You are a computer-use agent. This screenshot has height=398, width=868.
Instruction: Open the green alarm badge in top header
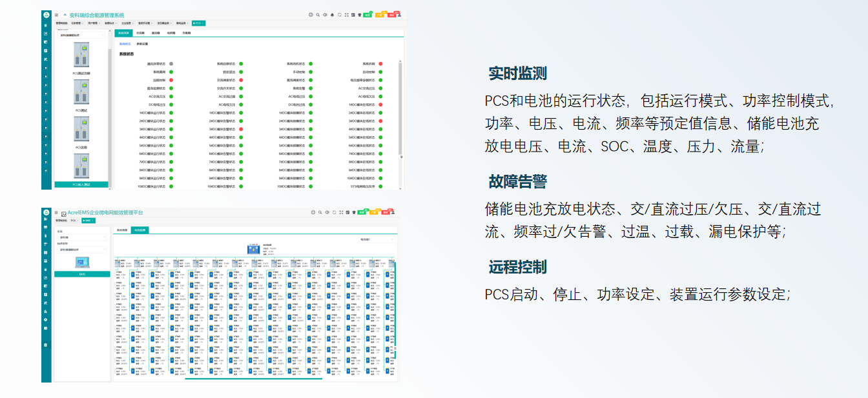pos(367,14)
